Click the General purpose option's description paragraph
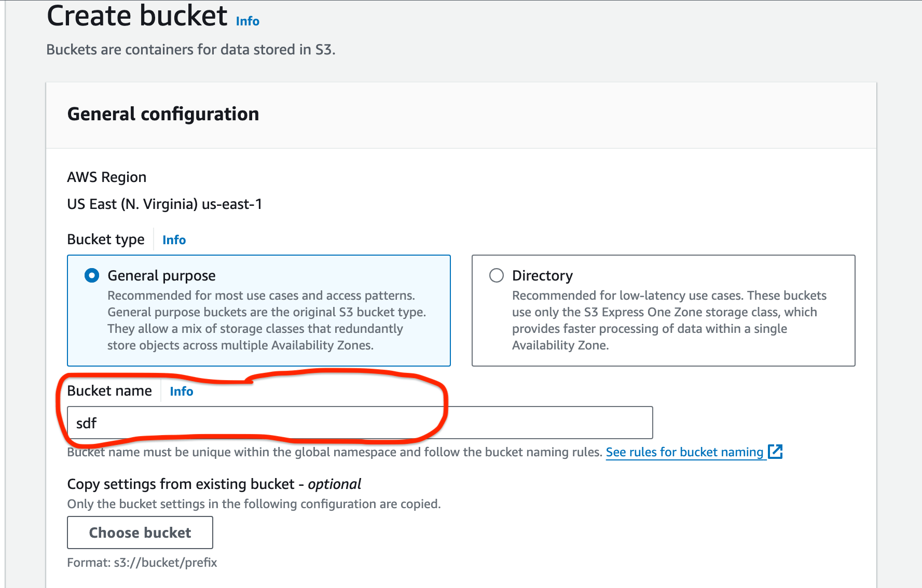922x588 pixels. 266,320
